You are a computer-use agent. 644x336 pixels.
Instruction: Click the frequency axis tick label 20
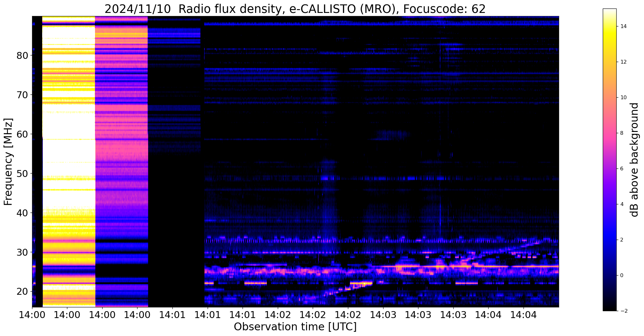[x=22, y=292]
